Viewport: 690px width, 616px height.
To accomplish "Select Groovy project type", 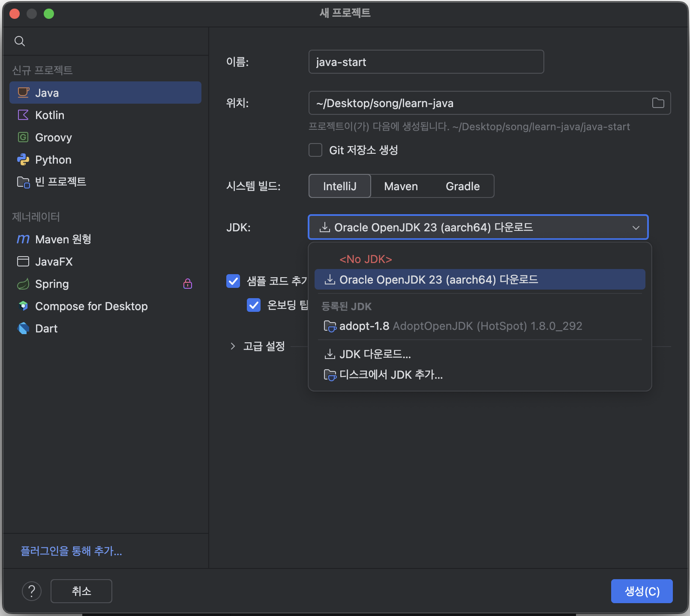I will tap(105, 137).
